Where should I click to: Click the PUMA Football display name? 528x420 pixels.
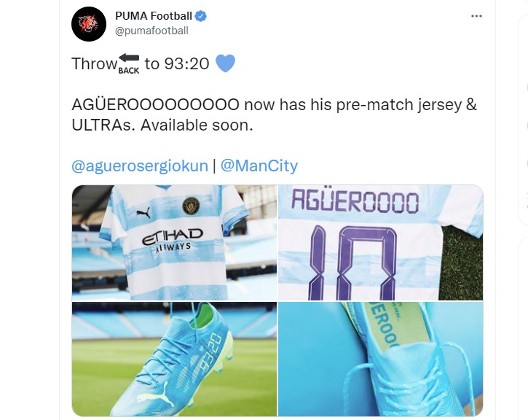[154, 16]
